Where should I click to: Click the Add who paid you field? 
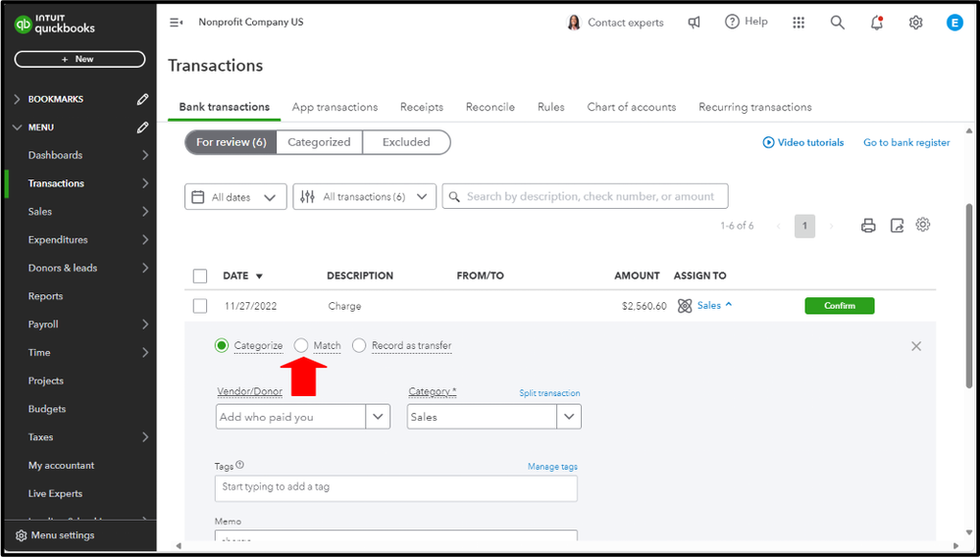tap(290, 417)
